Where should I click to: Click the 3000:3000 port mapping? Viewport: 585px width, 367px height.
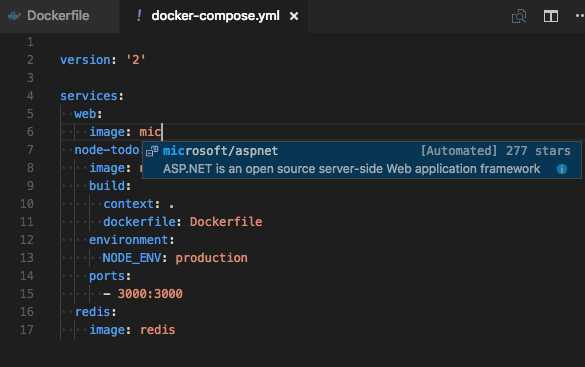[150, 294]
